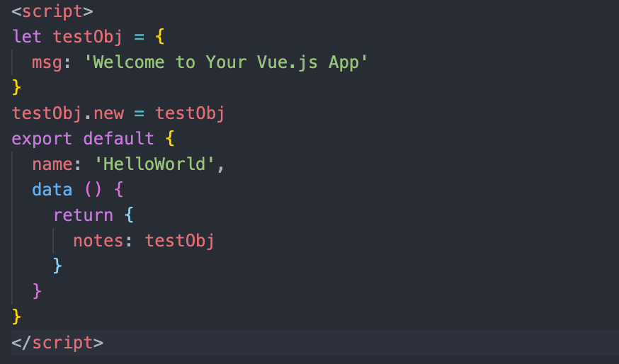This screenshot has height=364, width=619.
Task: Click the 'Welcome to Your Vue.js App' string
Action: [226, 62]
